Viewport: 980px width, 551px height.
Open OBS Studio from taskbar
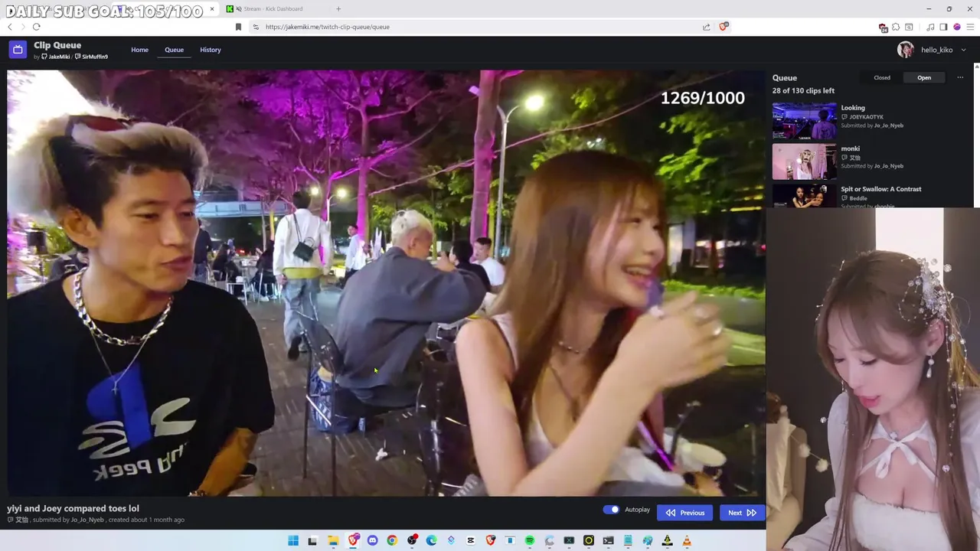tap(413, 541)
